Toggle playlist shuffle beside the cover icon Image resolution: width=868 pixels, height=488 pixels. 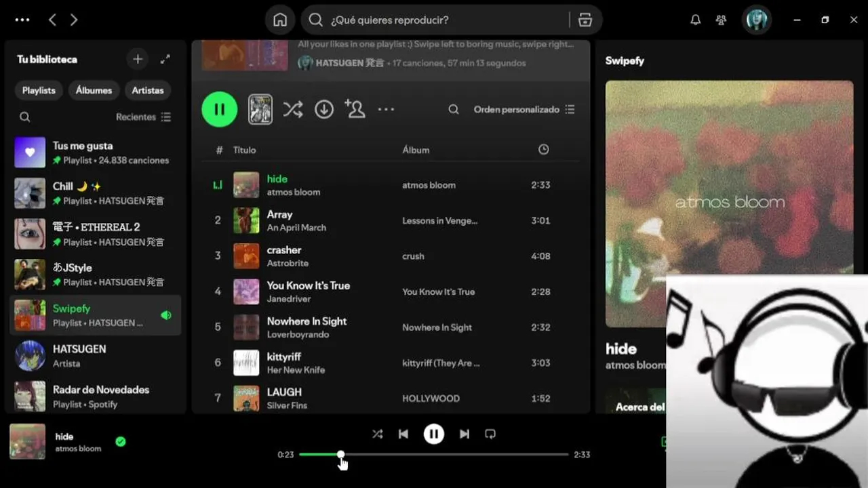293,109
